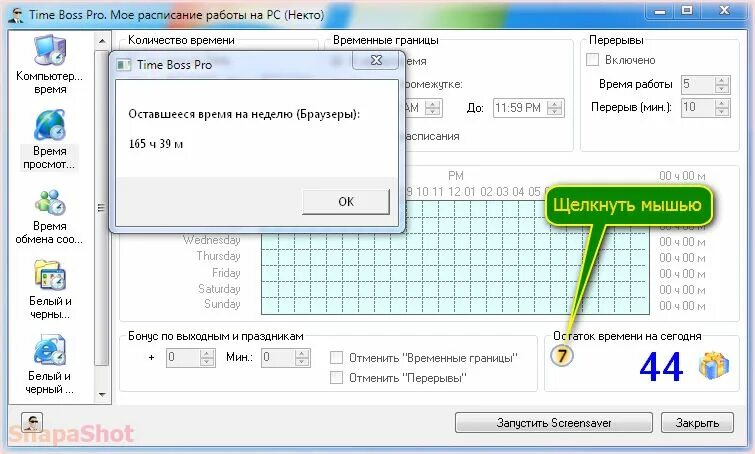
Task: Minimize the Time Boss Pro main window
Action: click(660, 11)
